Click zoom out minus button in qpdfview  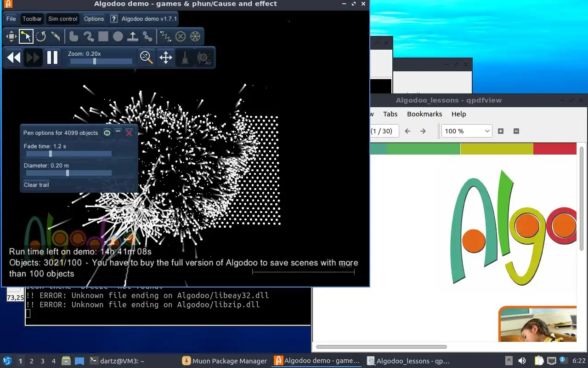point(516,131)
